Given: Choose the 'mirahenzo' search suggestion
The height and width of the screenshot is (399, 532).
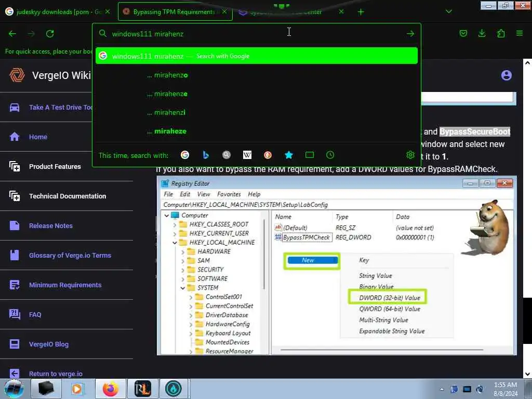Looking at the screenshot, I should click(257, 75).
